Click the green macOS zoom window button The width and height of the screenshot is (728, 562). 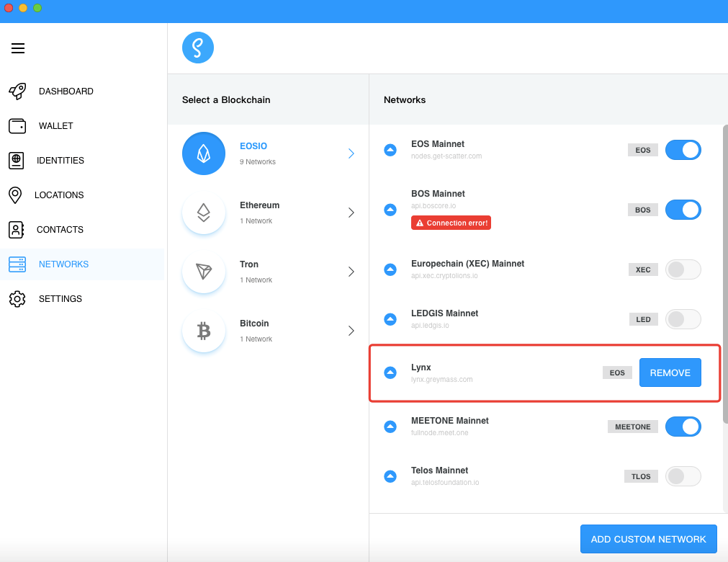[x=37, y=8]
